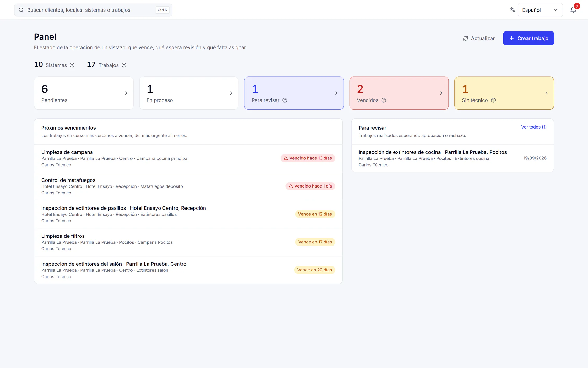Viewport: 588px width, 368px height.
Task: Open the 2 Vencidos card
Action: point(399,93)
